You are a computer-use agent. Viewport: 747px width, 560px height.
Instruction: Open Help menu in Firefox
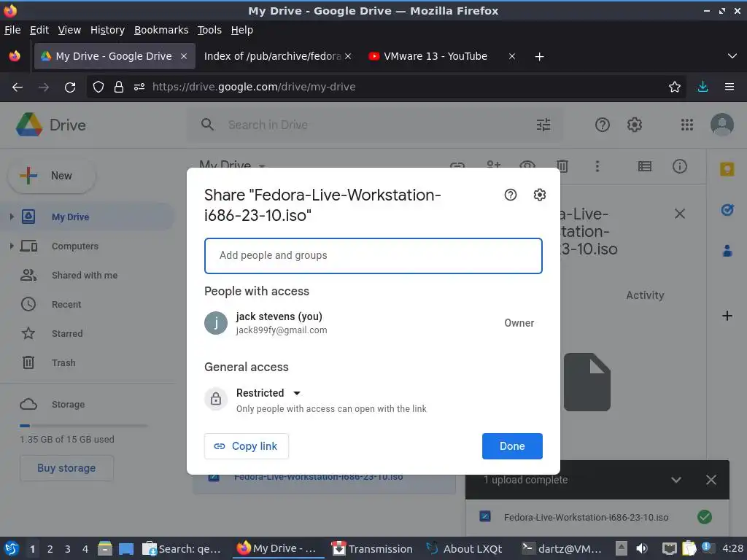click(x=242, y=30)
